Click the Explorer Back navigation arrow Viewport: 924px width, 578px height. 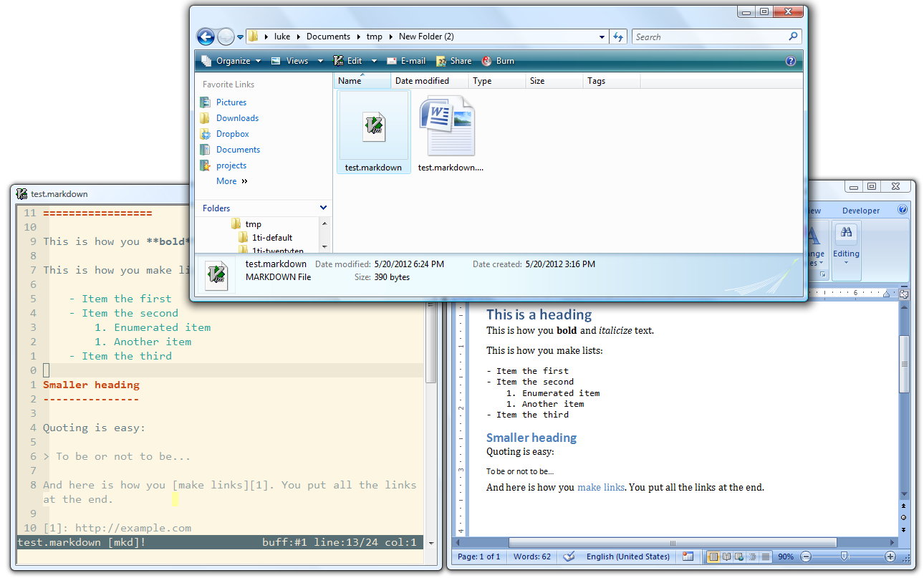(206, 37)
